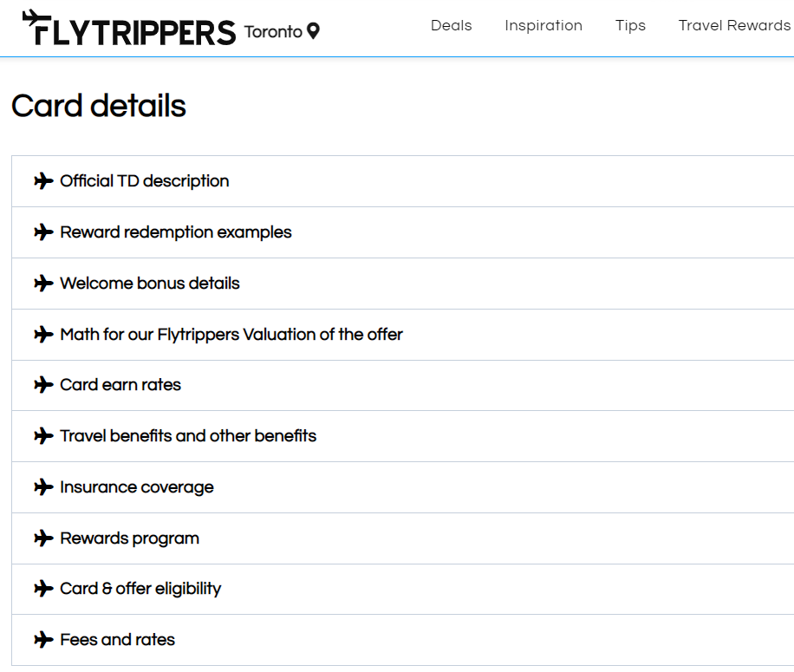Click airplane icon beside Card earn rates

pyautogui.click(x=43, y=385)
